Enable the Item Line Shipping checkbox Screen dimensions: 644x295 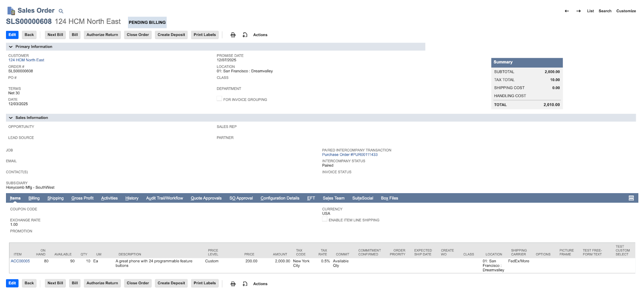point(324,220)
